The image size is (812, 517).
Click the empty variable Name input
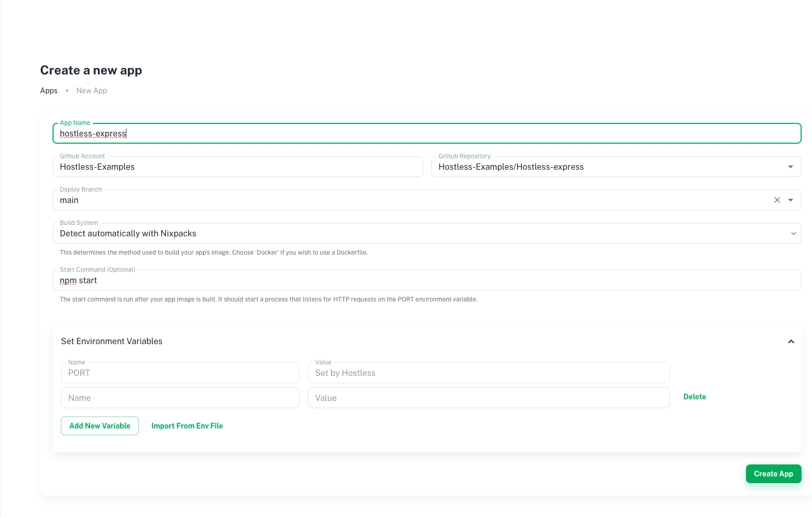pos(180,398)
